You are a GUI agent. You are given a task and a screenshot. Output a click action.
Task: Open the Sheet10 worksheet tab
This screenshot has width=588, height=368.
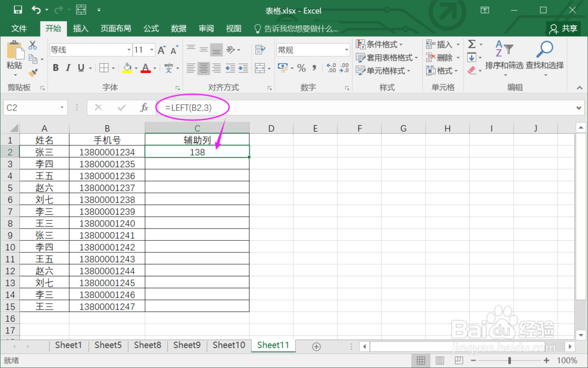point(229,345)
